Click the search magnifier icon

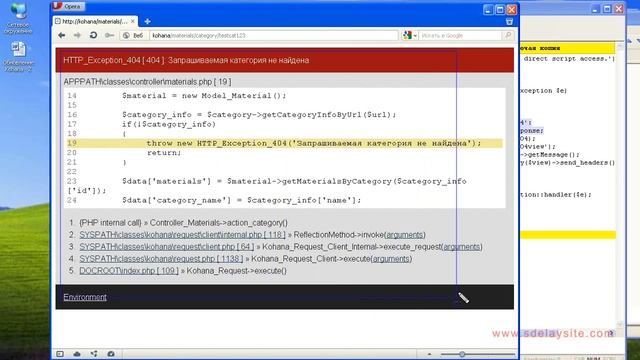click(508, 36)
